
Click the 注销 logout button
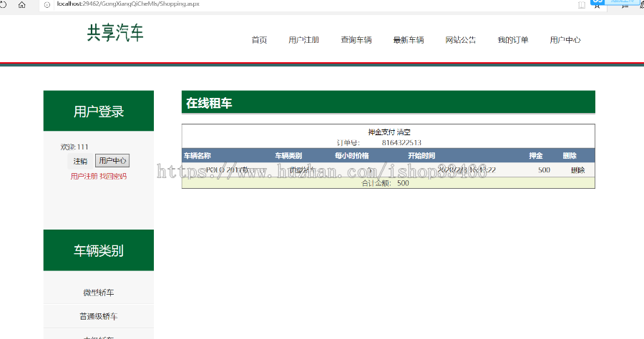pos(80,161)
